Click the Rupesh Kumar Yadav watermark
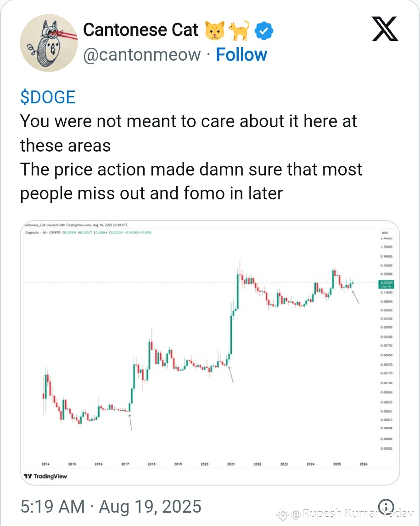420x526 pixels. coord(352,514)
